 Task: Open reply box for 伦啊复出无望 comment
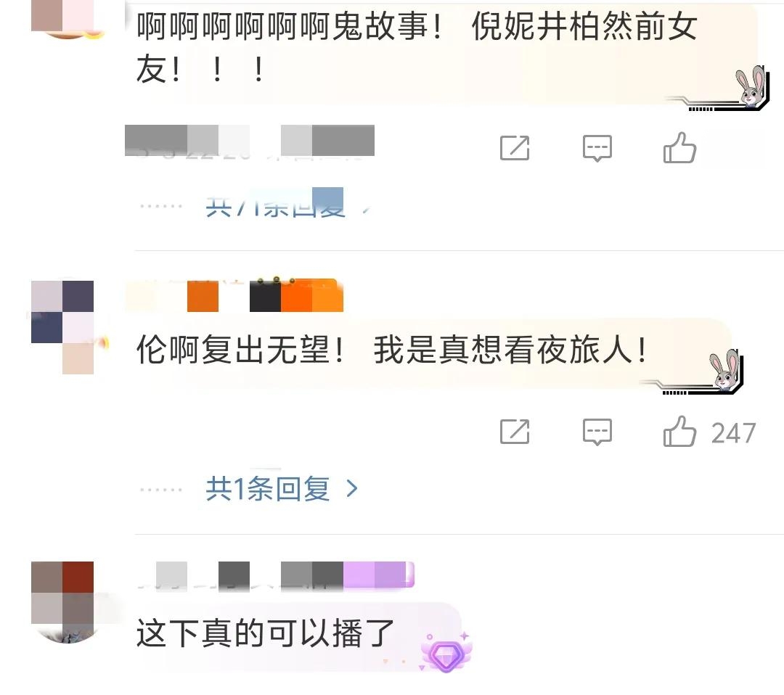[x=597, y=432]
